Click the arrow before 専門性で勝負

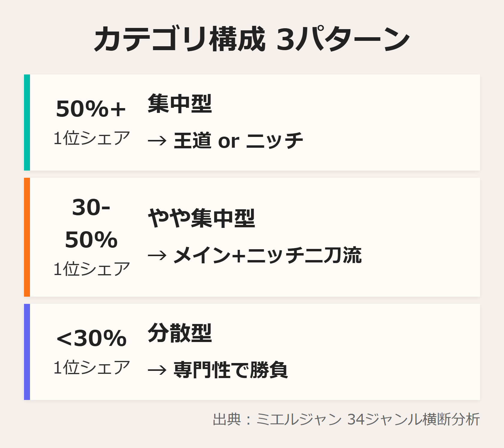pos(157,370)
